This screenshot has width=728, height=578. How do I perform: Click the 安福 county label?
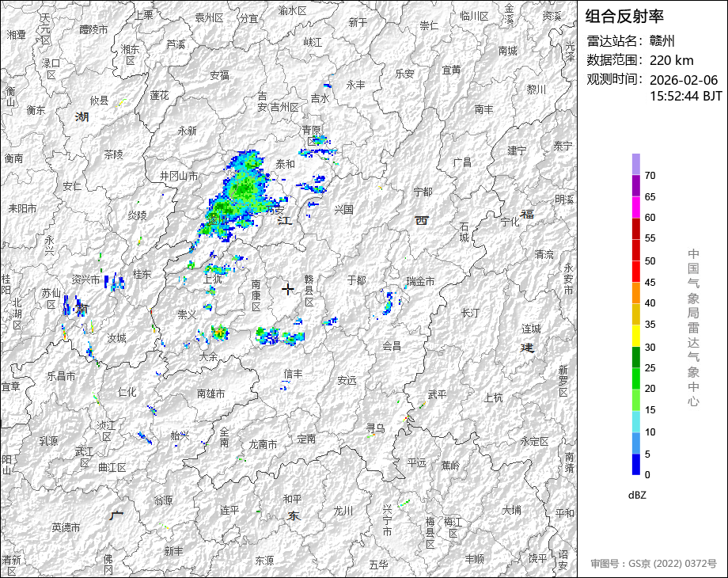220,75
